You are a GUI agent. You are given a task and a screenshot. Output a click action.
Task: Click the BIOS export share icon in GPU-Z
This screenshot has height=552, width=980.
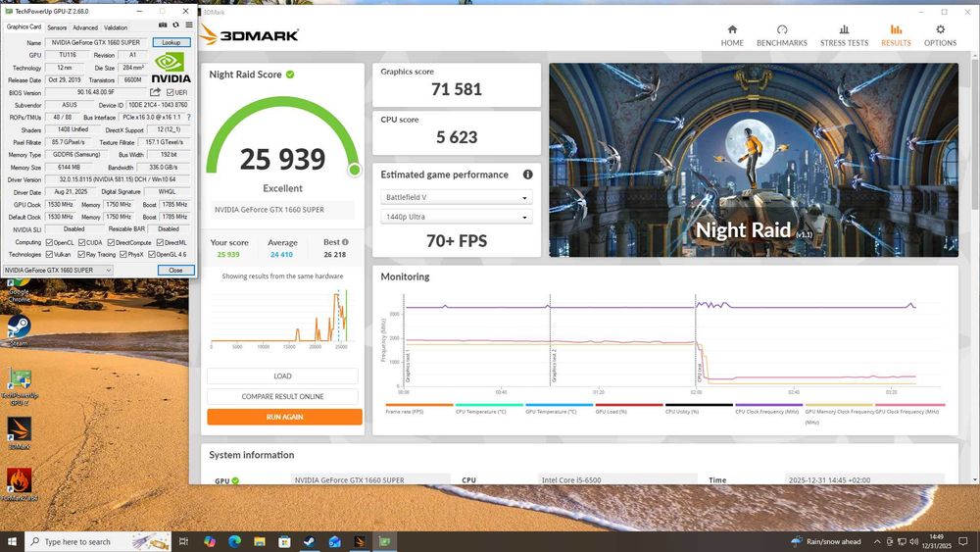(155, 92)
